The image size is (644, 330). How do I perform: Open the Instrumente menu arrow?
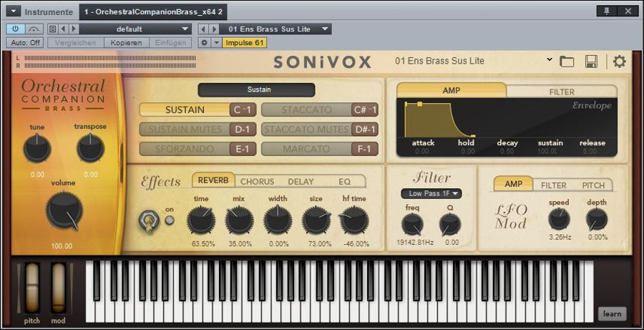[x=13, y=11]
